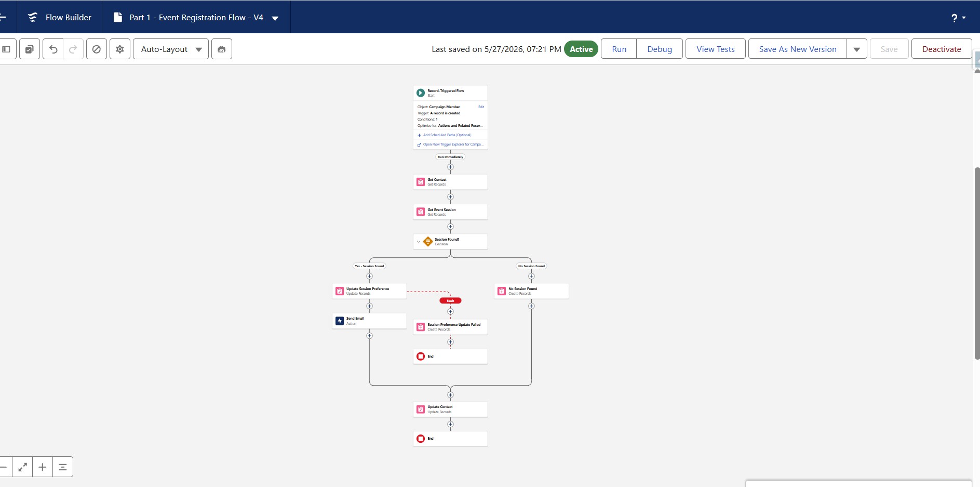Image resolution: width=980 pixels, height=487 pixels.
Task: Click the Last saved timestamp text
Action: tap(496, 49)
